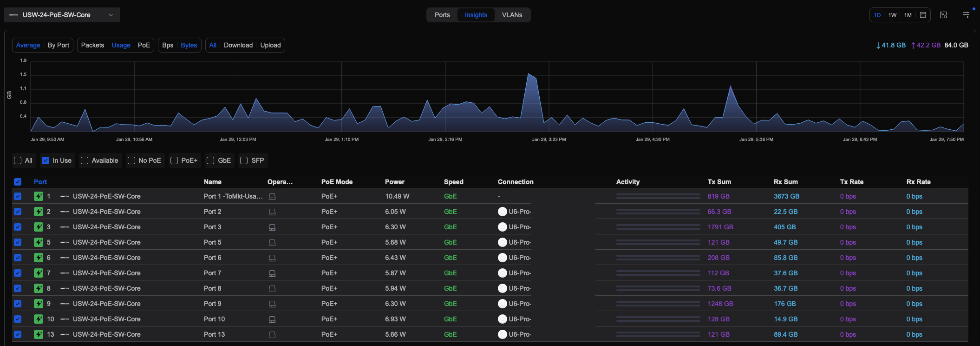Click the operation icon in Port 9 row
The width and height of the screenshot is (980, 346).
pyautogui.click(x=272, y=304)
